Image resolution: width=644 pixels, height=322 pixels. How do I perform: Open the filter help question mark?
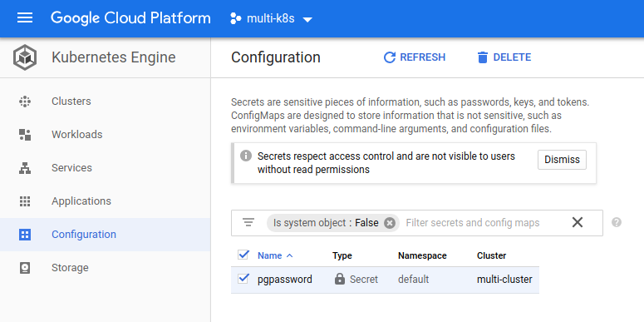[616, 222]
